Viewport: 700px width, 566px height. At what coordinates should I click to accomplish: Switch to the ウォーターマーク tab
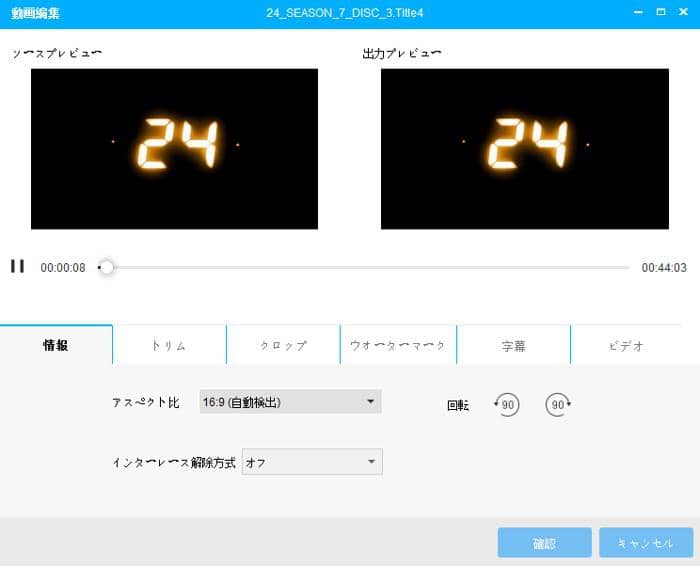tap(398, 345)
